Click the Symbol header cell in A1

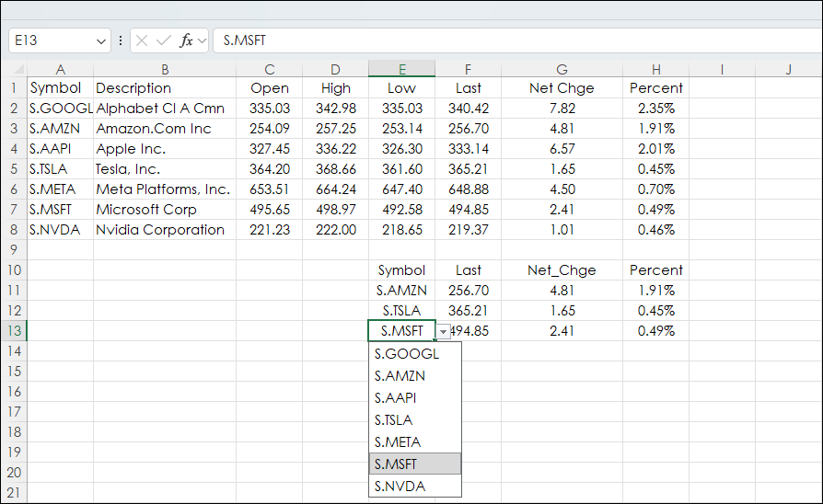[61, 88]
